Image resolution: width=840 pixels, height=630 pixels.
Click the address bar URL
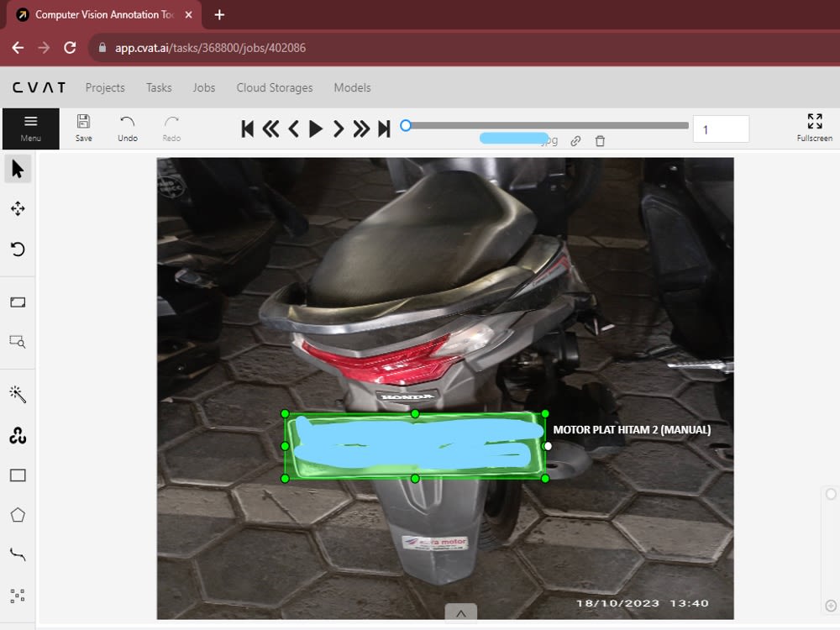point(210,48)
